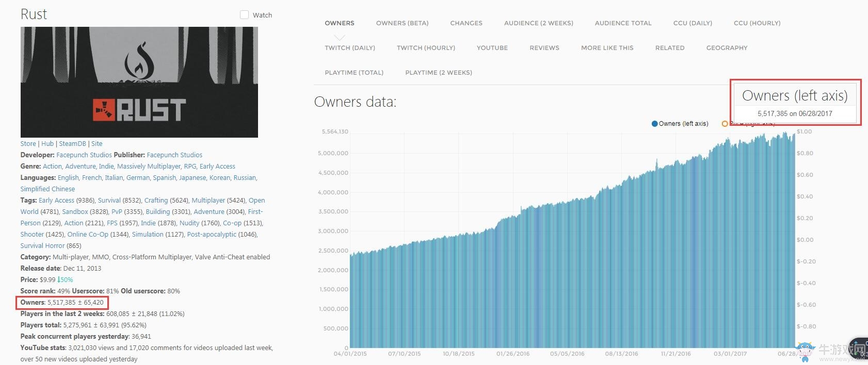This screenshot has width=868, height=365.
Task: Click Facepunch Studios developer link
Action: (x=84, y=155)
